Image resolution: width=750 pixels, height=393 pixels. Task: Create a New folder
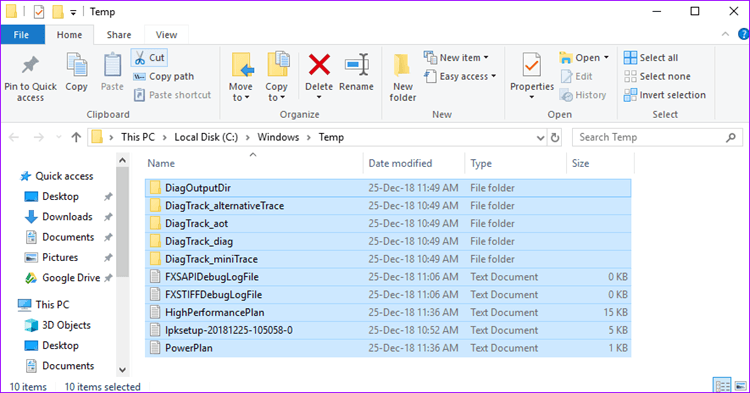click(403, 78)
